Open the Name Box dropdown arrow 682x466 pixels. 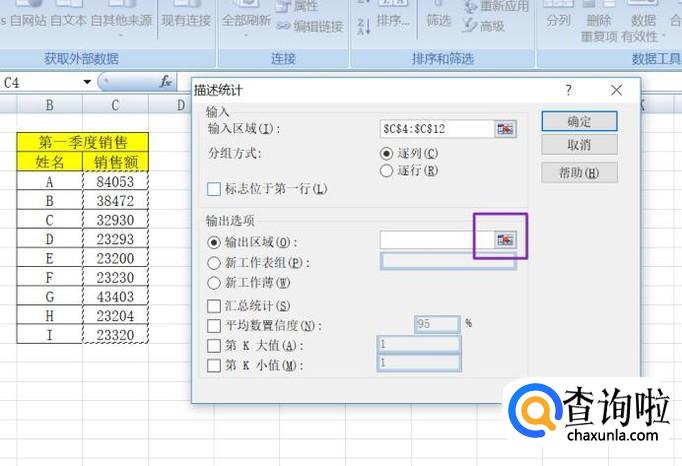click(x=88, y=82)
